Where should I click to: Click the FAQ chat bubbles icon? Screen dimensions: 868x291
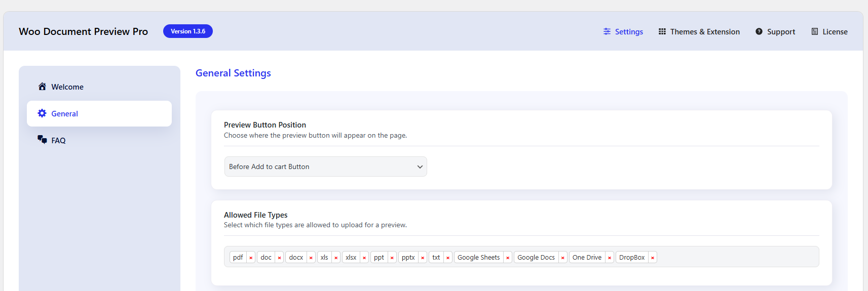[x=42, y=140]
